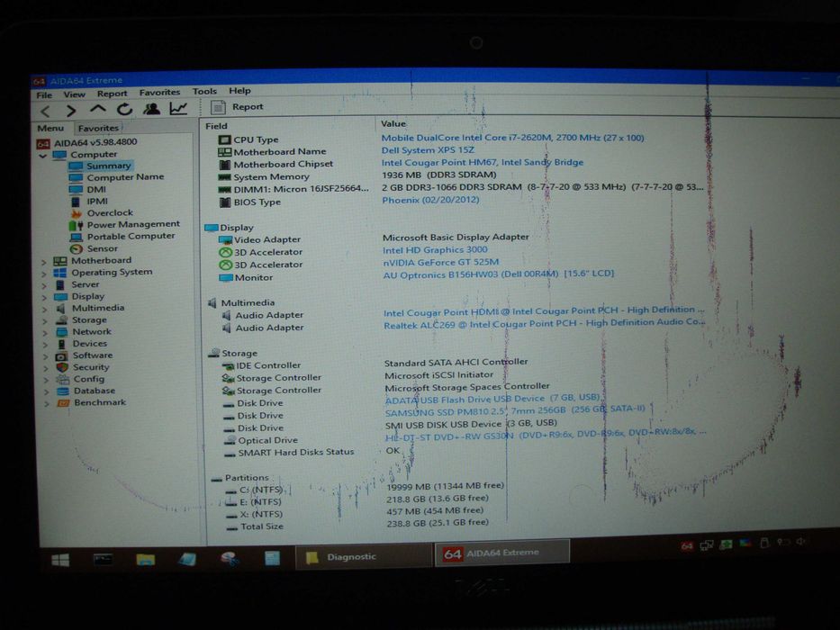Collapse the Computer tree node
The height and width of the screenshot is (630, 840).
(x=43, y=156)
